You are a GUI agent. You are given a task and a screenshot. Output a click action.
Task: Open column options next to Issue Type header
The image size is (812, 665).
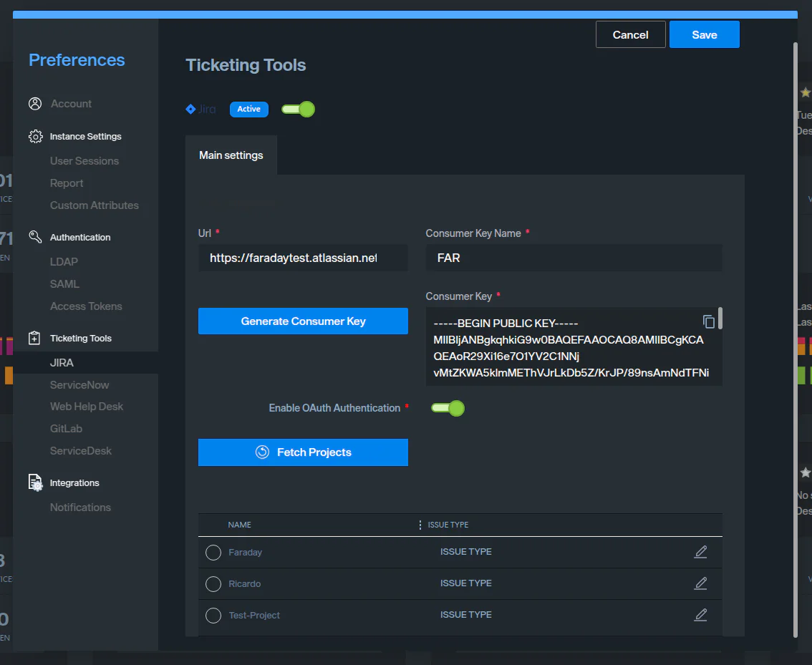(420, 525)
